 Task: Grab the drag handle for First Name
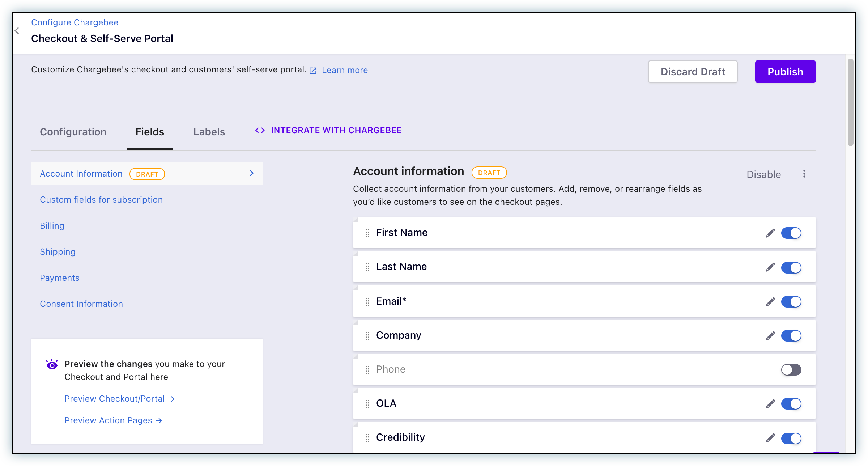coord(367,233)
